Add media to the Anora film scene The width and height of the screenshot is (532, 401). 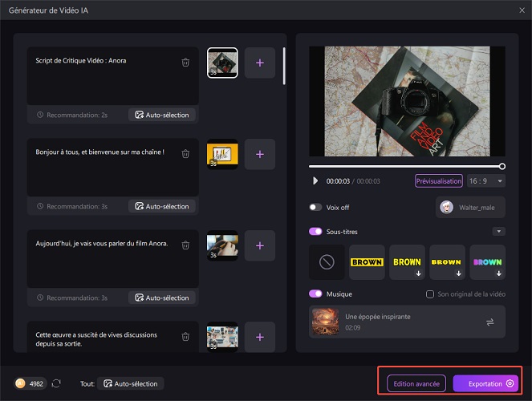pyautogui.click(x=259, y=245)
